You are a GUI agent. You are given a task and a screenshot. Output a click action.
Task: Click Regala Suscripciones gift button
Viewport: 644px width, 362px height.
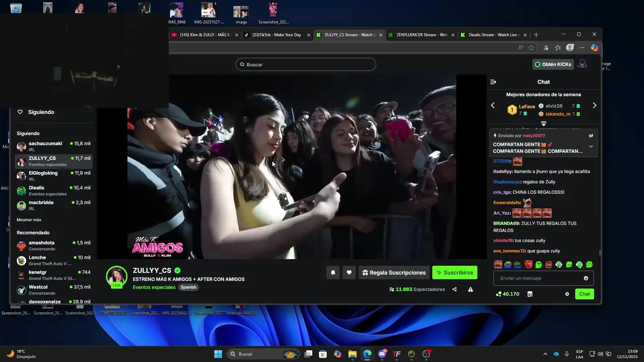pyautogui.click(x=394, y=273)
